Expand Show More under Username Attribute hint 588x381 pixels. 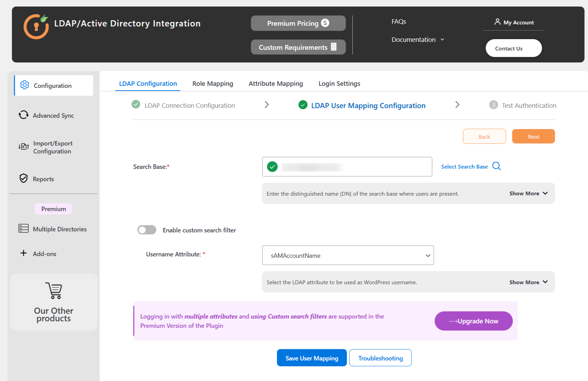point(528,282)
